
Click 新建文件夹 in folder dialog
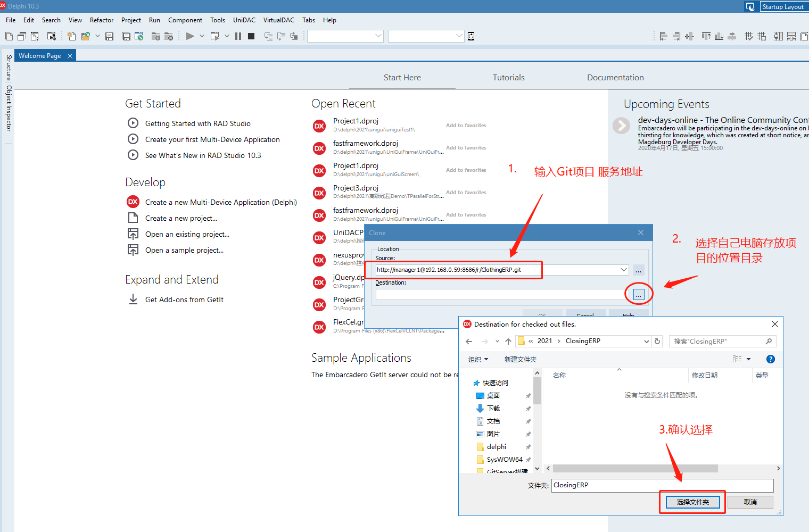520,360
